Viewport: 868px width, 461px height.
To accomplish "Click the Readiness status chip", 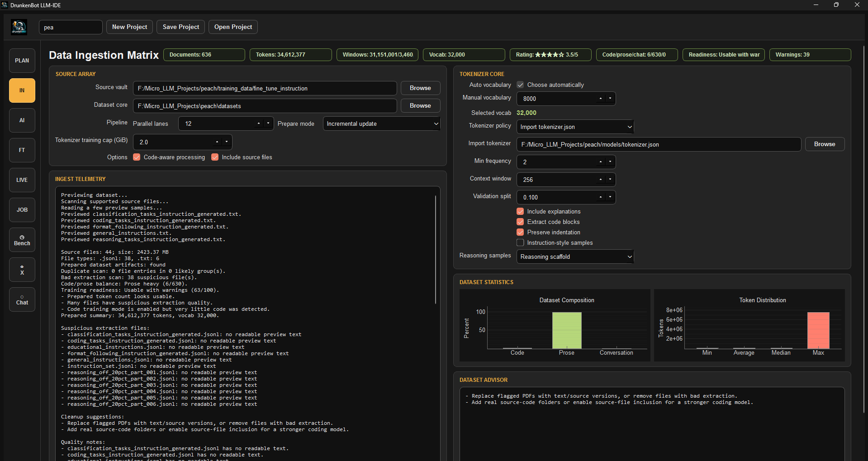I will [x=724, y=55].
